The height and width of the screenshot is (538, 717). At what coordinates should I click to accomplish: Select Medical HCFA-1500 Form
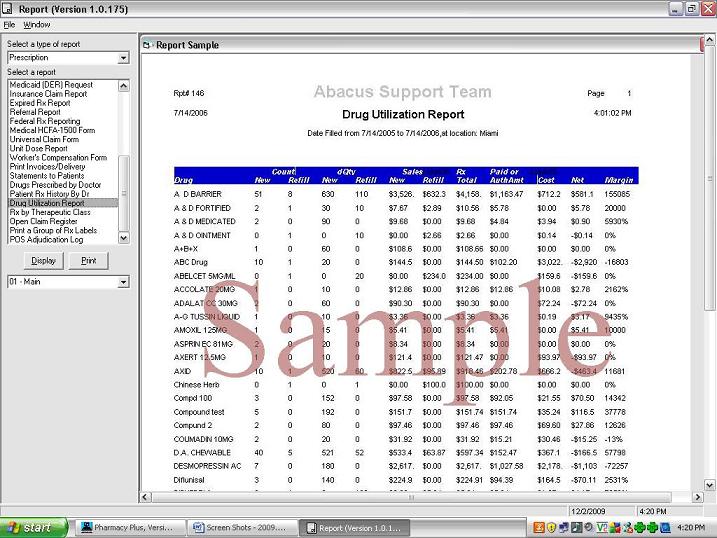tap(52, 130)
